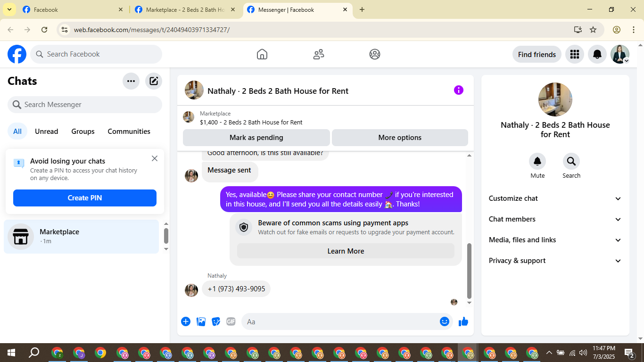Click More options button
This screenshot has width=644, height=362.
point(400,138)
